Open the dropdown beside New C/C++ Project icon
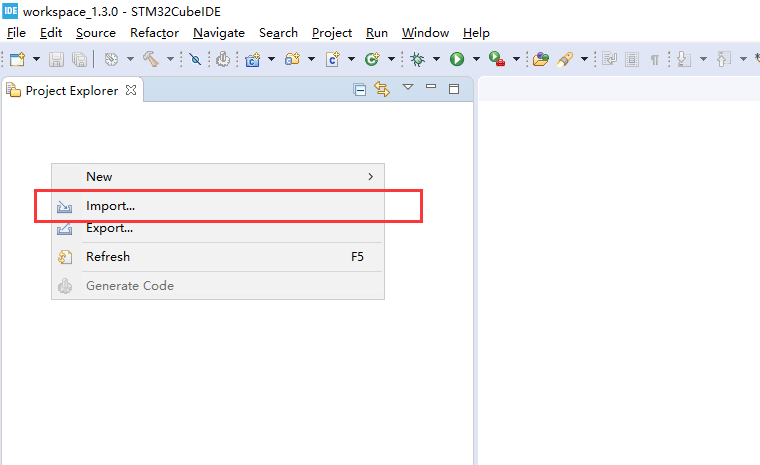 click(x=271, y=59)
